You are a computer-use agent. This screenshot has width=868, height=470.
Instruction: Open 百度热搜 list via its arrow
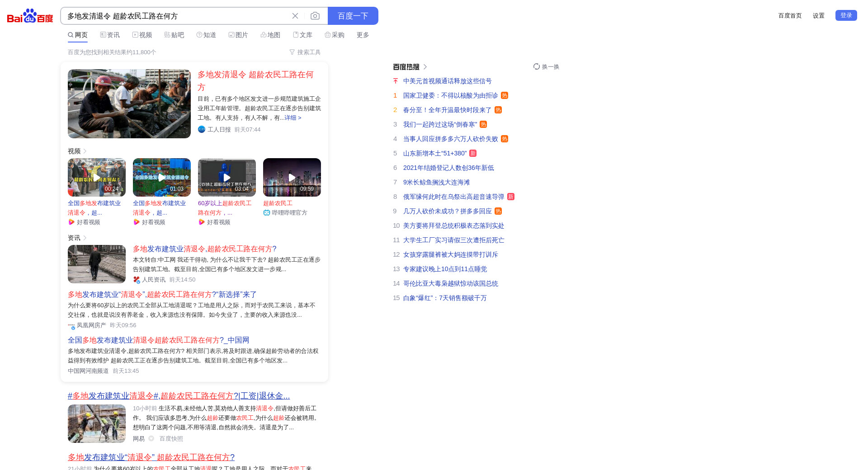pyautogui.click(x=425, y=67)
